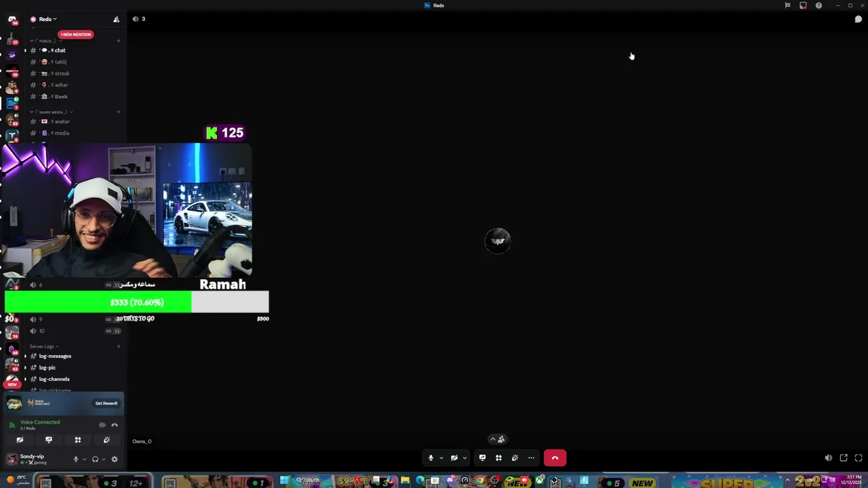Open the avatar channel
The height and width of the screenshot is (488, 868).
tap(73, 121)
